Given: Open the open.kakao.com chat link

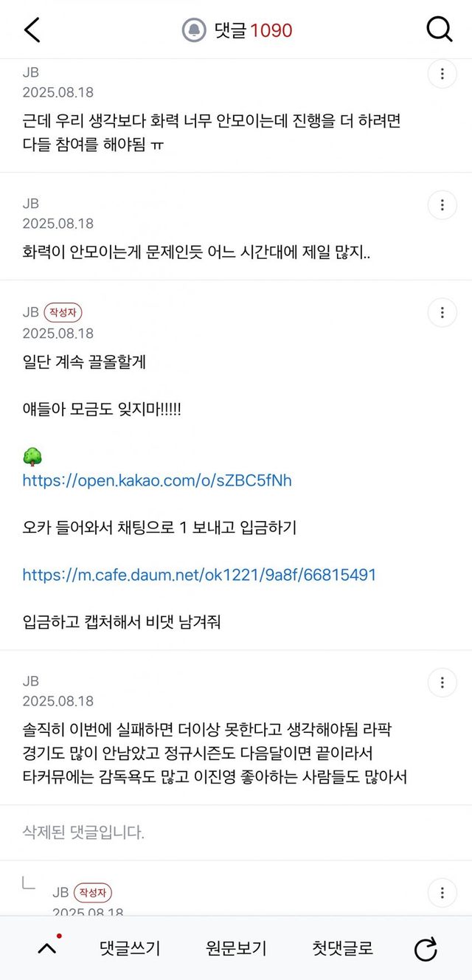Looking at the screenshot, I should coord(157,480).
